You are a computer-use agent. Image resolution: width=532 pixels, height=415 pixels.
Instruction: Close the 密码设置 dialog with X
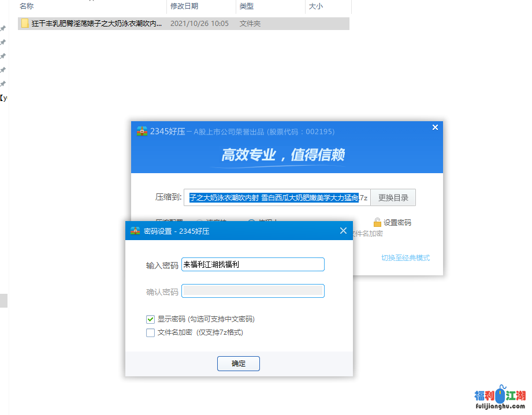[343, 231]
